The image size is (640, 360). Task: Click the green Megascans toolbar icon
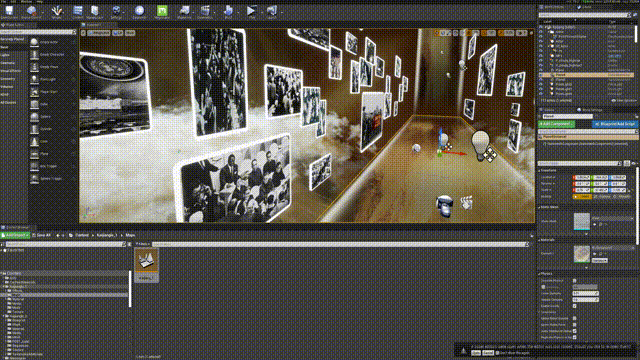(x=162, y=11)
